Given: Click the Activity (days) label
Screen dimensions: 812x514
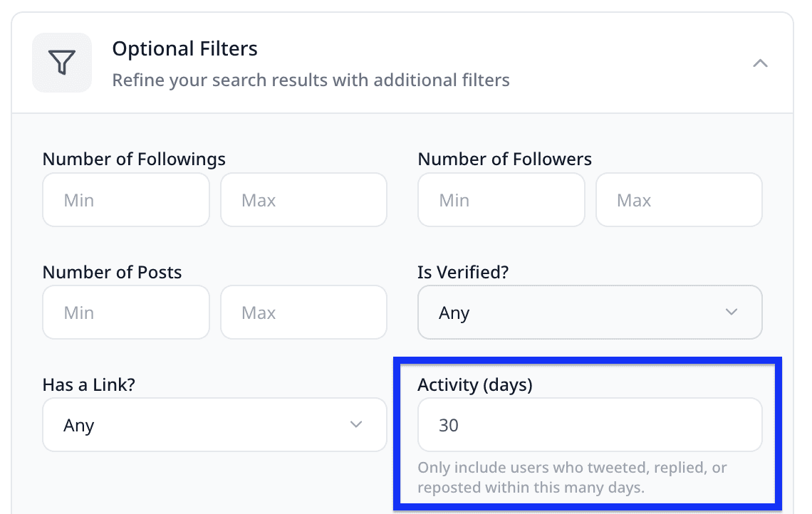Looking at the screenshot, I should 474,384.
